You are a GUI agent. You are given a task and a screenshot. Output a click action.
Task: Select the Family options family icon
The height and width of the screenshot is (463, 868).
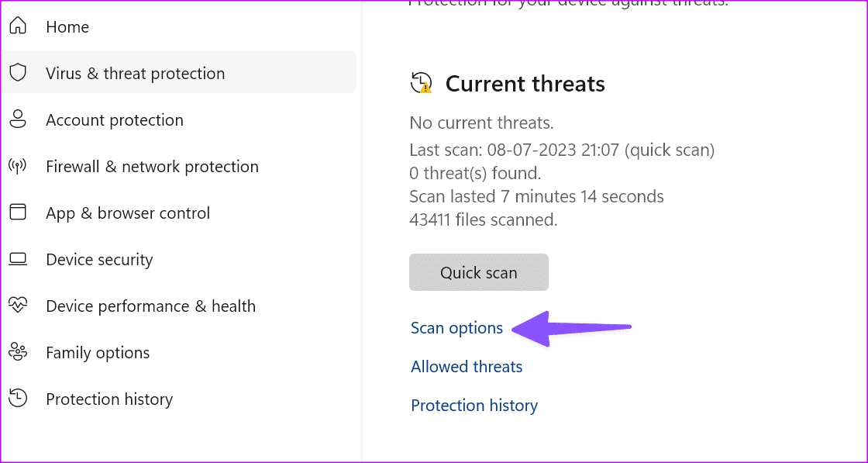point(17,352)
